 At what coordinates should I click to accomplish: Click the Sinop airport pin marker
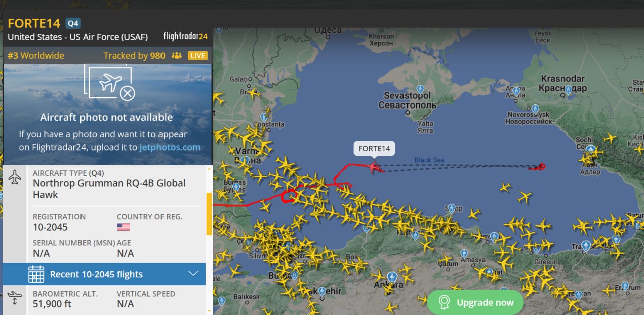point(452,208)
